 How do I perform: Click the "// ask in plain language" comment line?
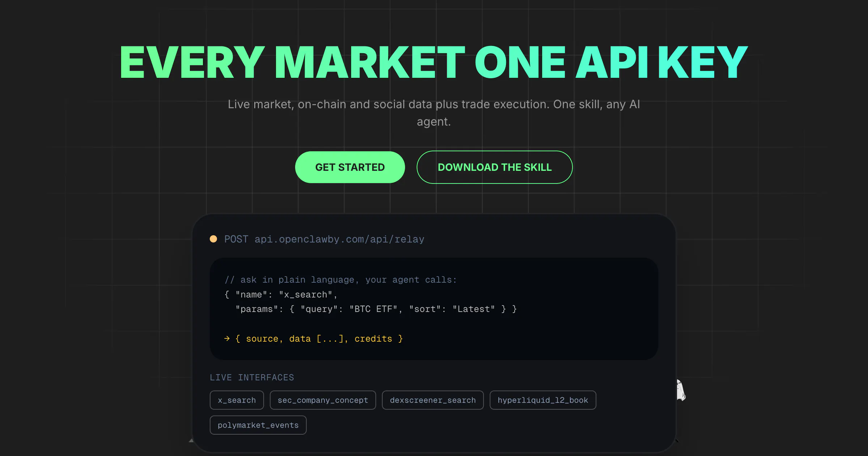pos(340,280)
